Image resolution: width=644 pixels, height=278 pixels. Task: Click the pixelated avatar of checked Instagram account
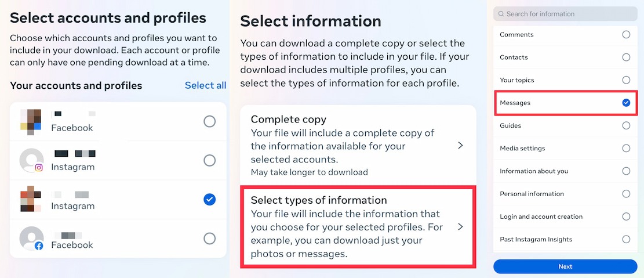[31, 198]
